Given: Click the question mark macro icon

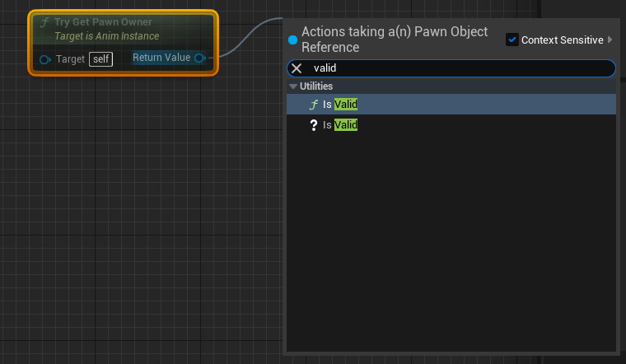Looking at the screenshot, I should (314, 125).
